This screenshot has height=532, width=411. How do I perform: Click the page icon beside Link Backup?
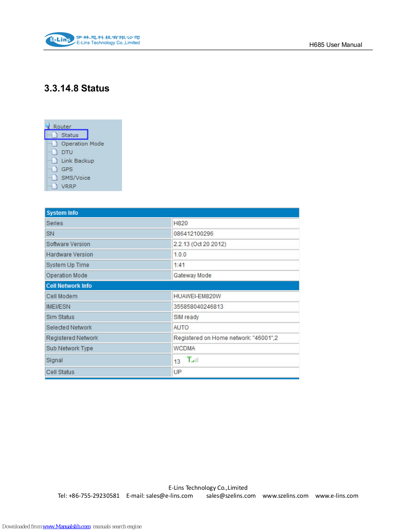click(55, 161)
